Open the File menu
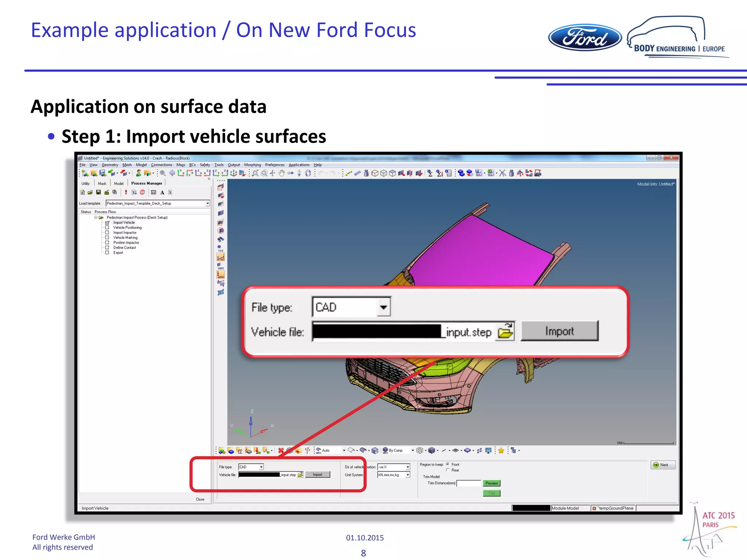 point(82,165)
